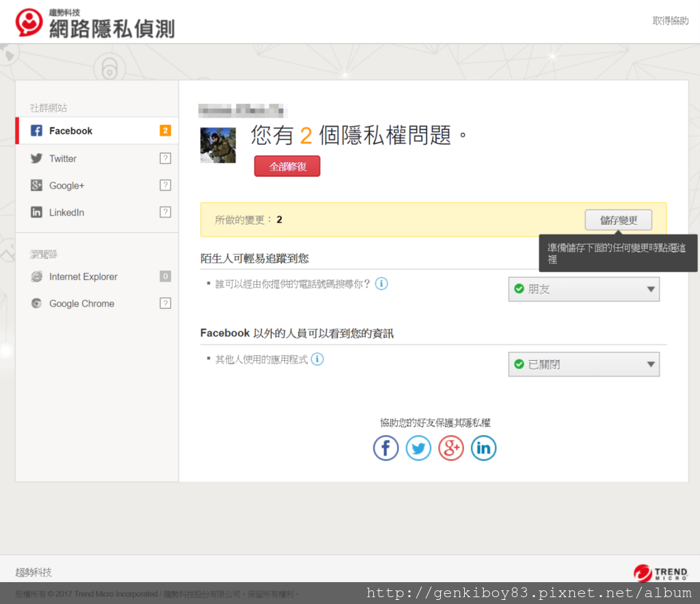700x604 pixels.
Task: Click the 社群網站 sidebar section label
Action: pyautogui.click(x=49, y=107)
